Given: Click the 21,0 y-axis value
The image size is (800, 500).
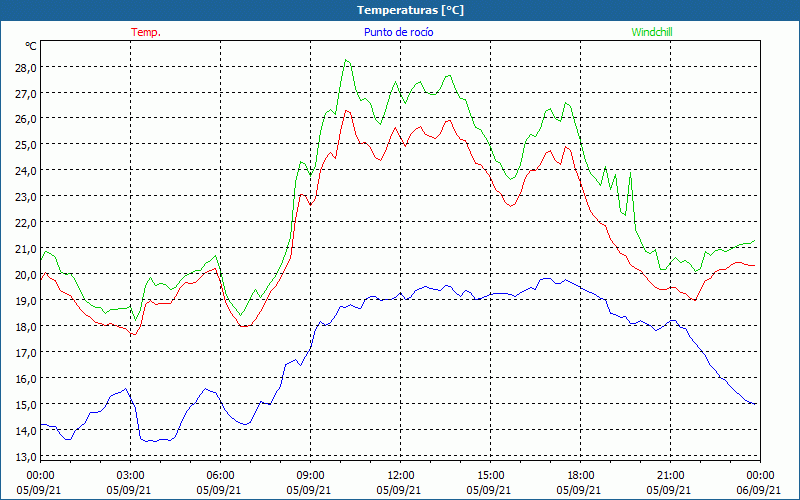Looking at the screenshot, I should point(26,249).
